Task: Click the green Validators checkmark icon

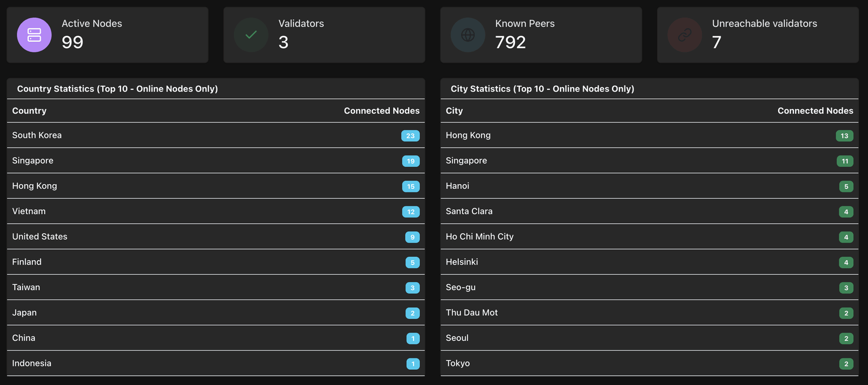Action: coord(251,35)
